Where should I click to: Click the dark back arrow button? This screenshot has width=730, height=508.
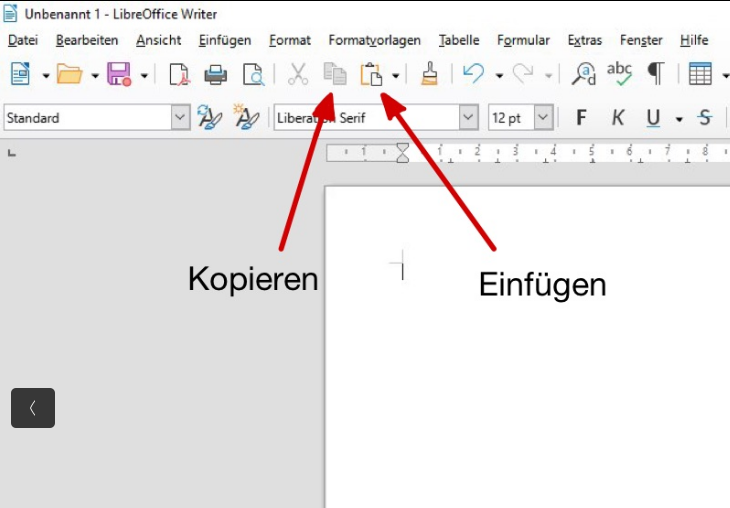point(33,408)
